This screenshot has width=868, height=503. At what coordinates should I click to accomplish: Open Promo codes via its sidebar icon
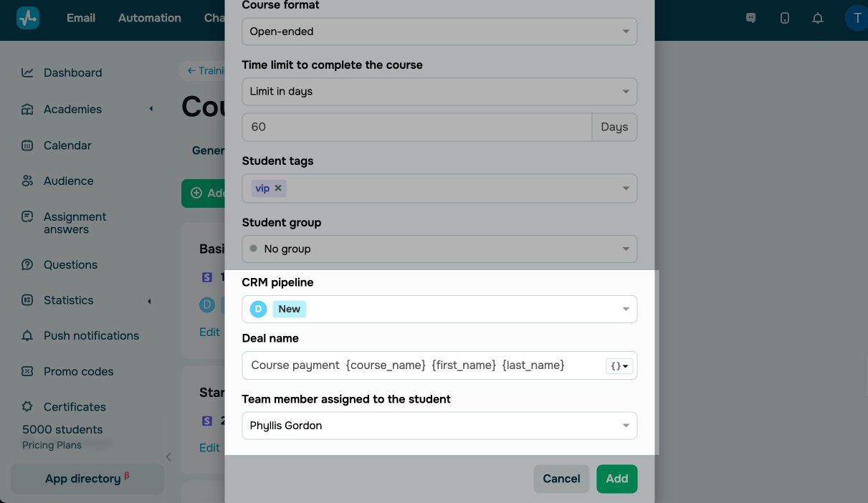tap(27, 372)
